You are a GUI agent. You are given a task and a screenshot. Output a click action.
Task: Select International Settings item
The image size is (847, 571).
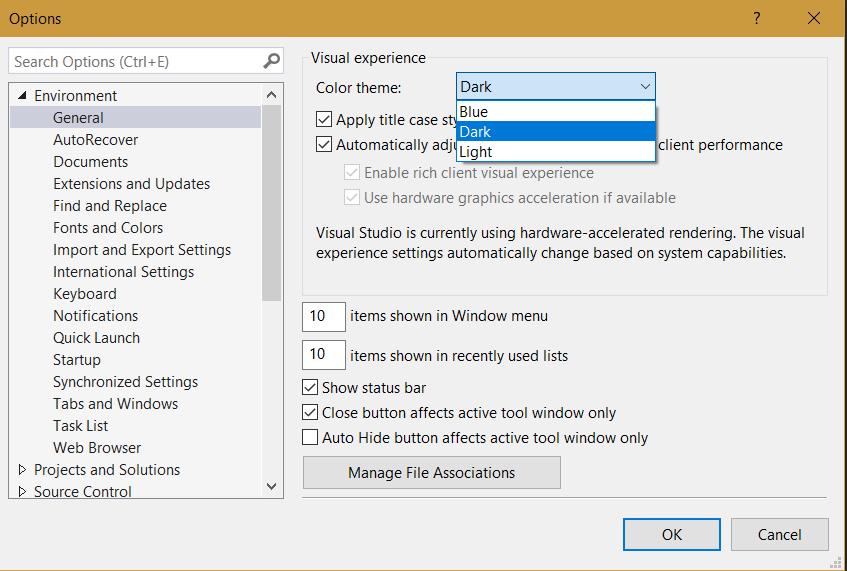pyautogui.click(x=123, y=272)
